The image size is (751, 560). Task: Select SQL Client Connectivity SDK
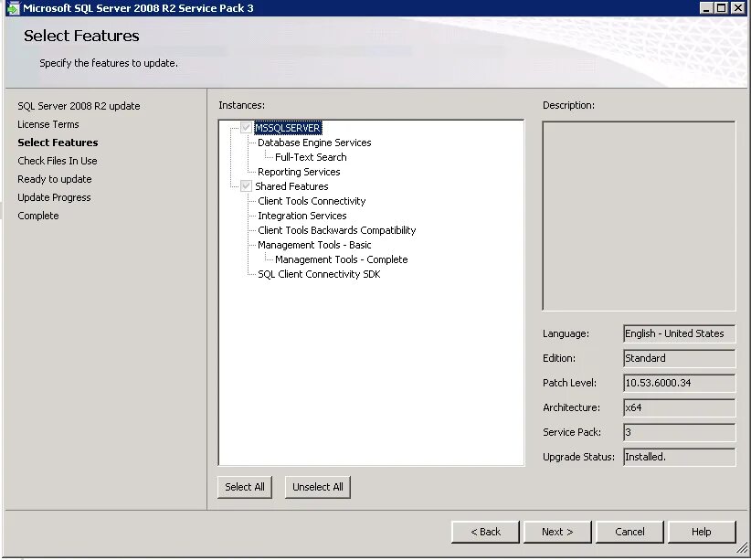[x=319, y=274]
